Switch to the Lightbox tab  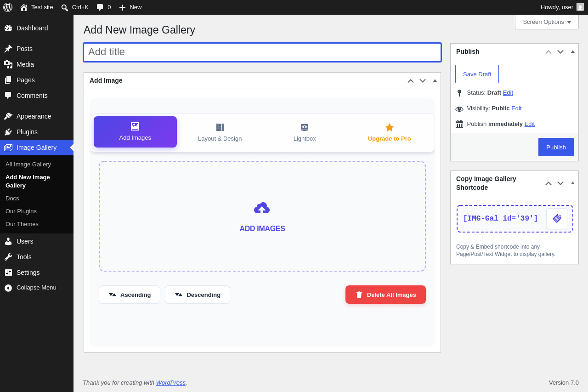click(305, 132)
